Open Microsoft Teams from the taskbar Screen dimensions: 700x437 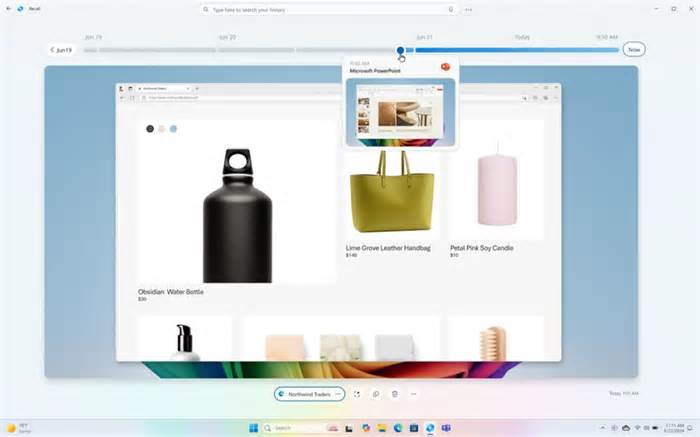446,428
